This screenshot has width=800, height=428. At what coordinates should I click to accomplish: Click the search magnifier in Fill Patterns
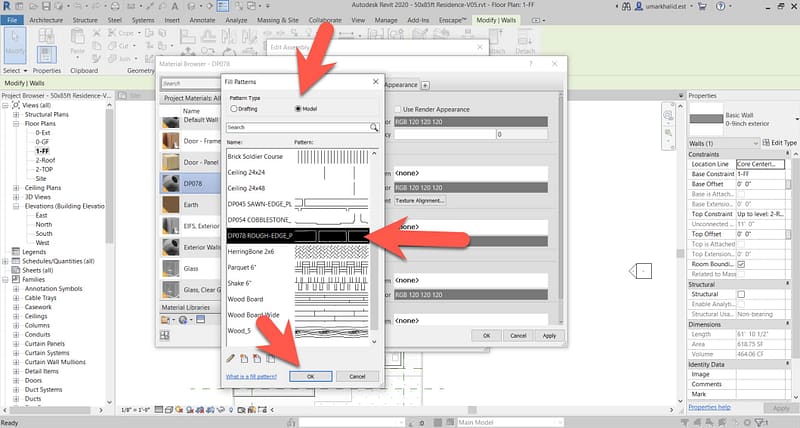pos(375,128)
